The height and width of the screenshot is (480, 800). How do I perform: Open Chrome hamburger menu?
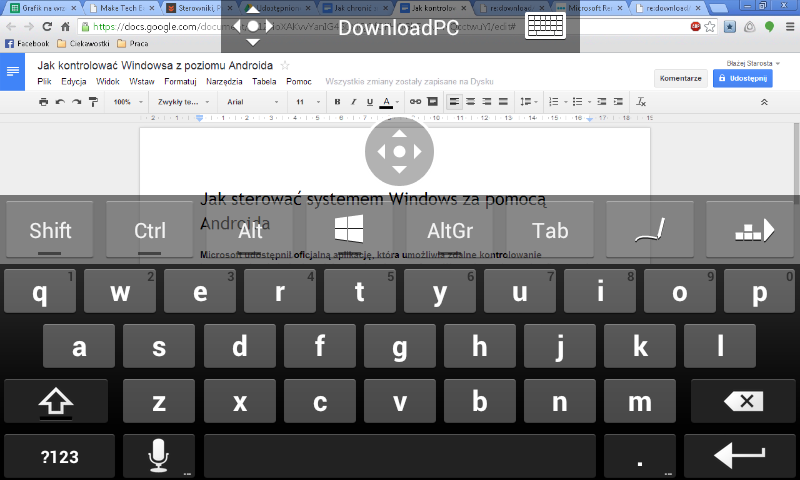point(789,27)
